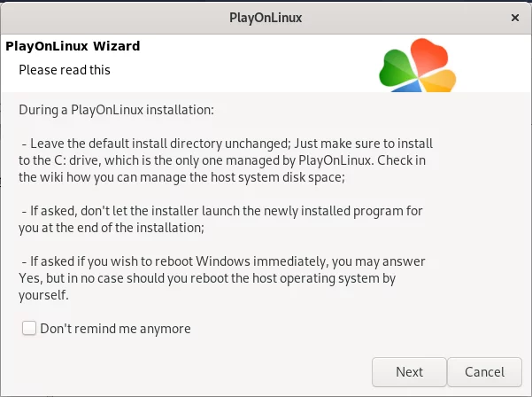This screenshot has width=532, height=397.
Task: Click the paragraph about launching installed program
Action: pyautogui.click(x=220, y=219)
